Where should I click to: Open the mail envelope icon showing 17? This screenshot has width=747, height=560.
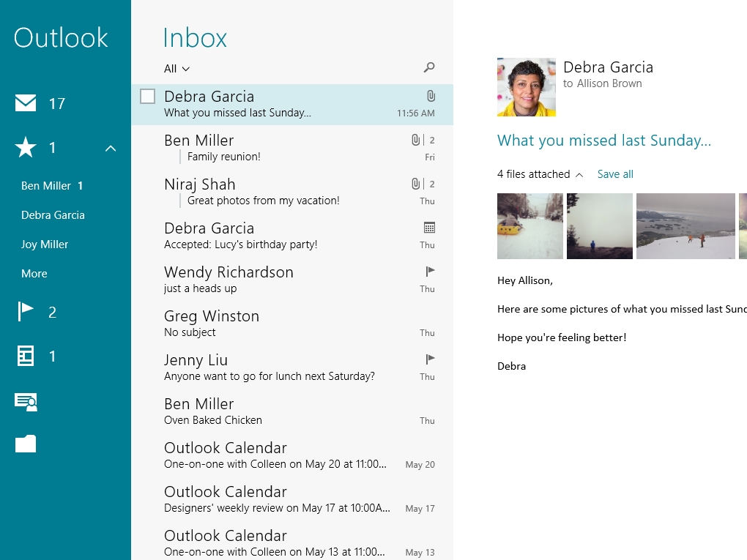tap(26, 103)
